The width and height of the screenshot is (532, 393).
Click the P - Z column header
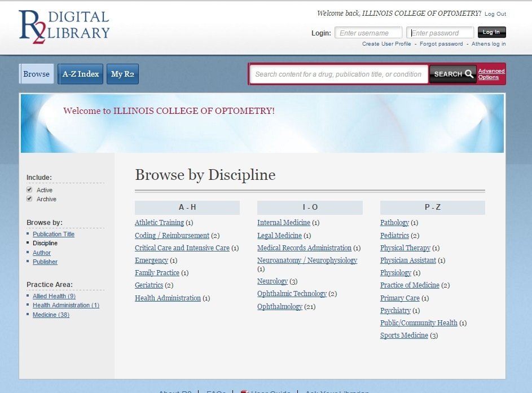tap(433, 207)
